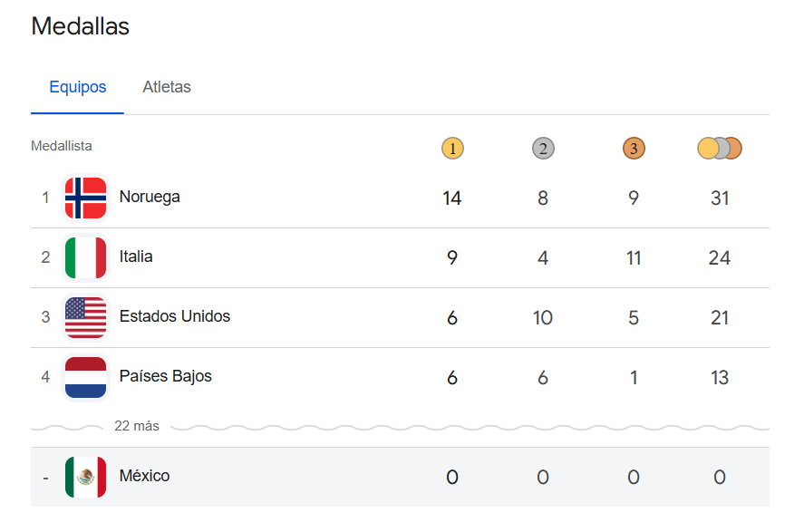Click the Netherlands flag icon

85,377
